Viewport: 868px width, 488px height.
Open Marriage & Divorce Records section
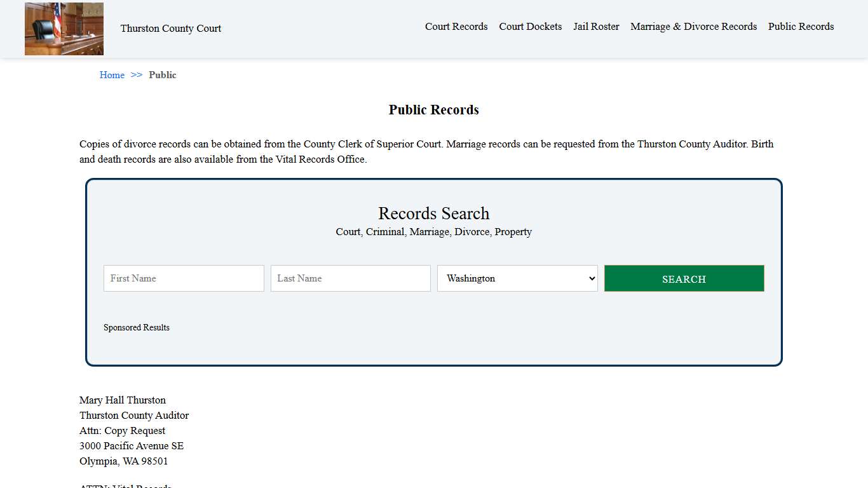pos(693,26)
